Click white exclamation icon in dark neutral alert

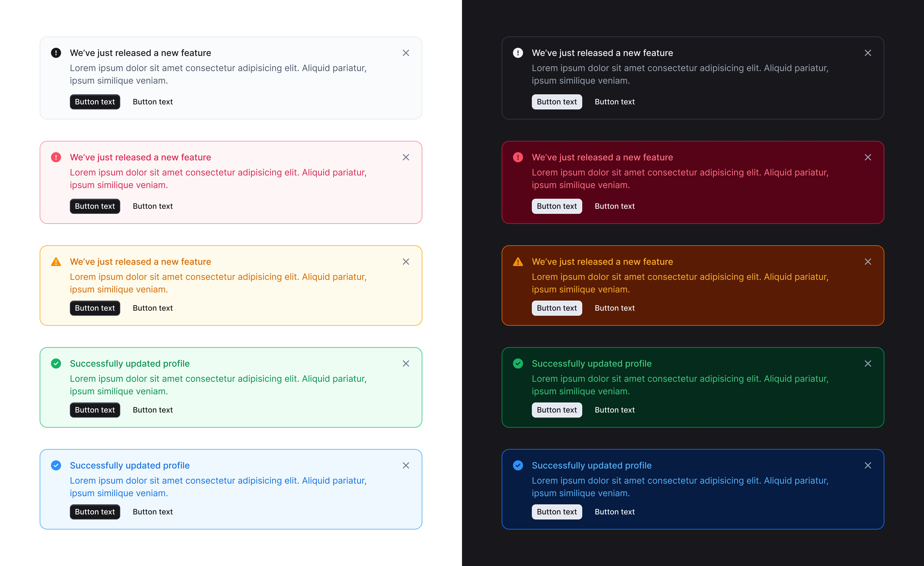518,53
